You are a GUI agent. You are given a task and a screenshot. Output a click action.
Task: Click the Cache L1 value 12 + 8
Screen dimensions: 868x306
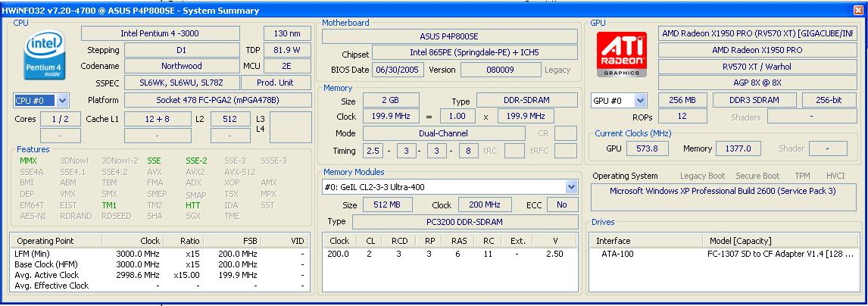point(158,119)
